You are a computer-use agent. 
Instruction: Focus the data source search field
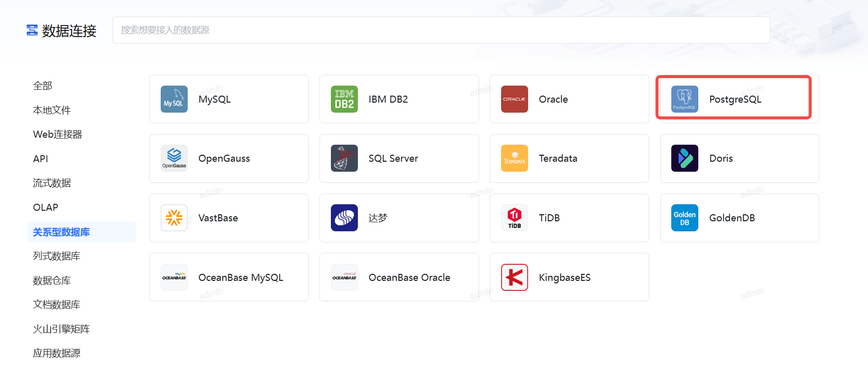point(441,30)
